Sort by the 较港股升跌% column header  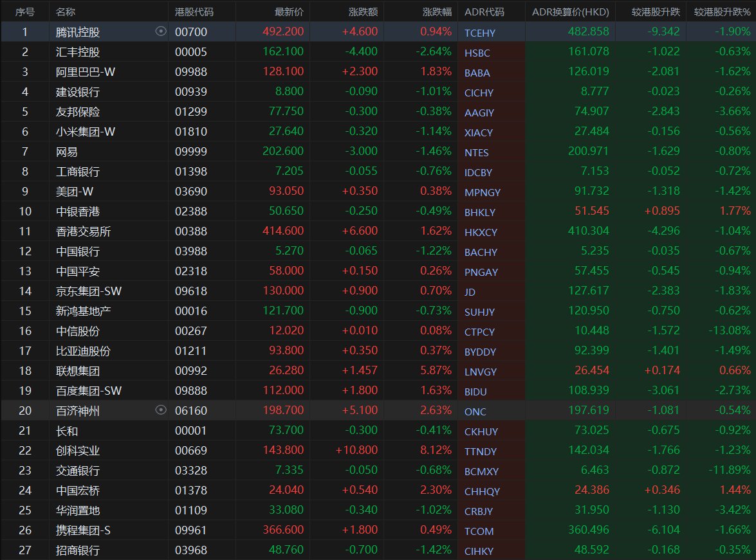[723, 12]
